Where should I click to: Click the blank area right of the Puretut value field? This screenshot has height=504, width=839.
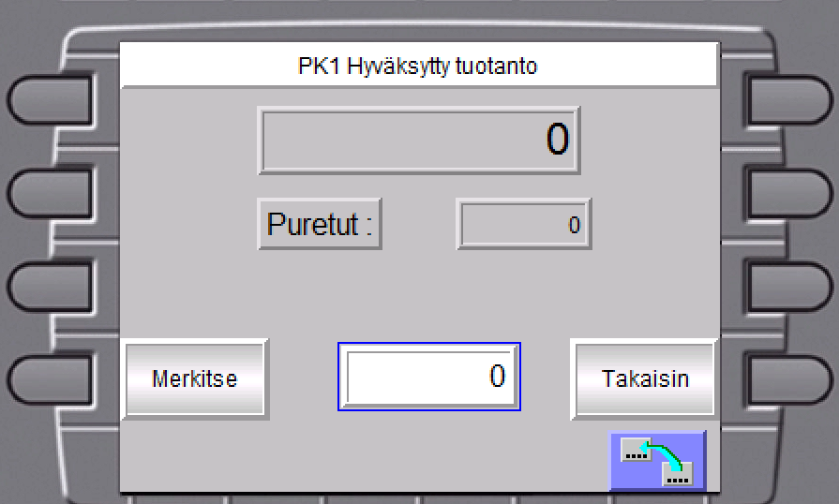point(654,225)
